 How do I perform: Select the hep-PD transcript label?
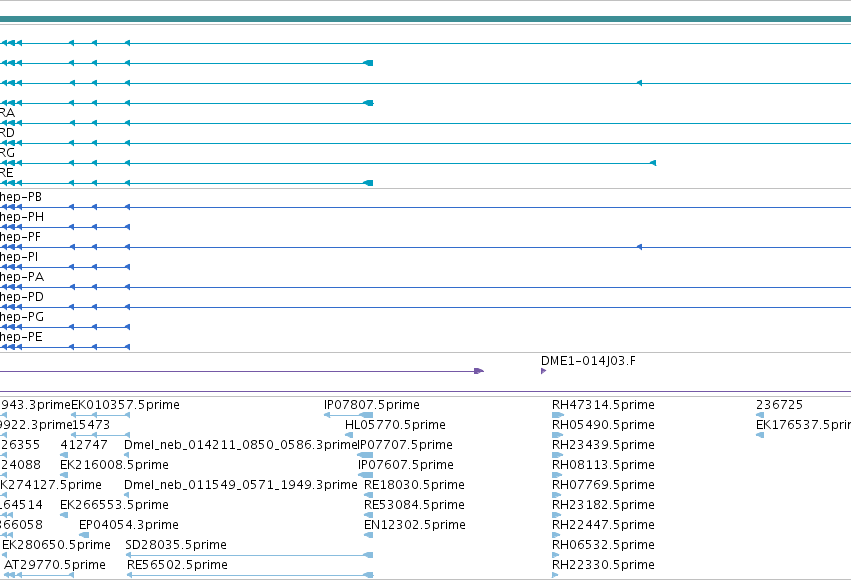22,297
